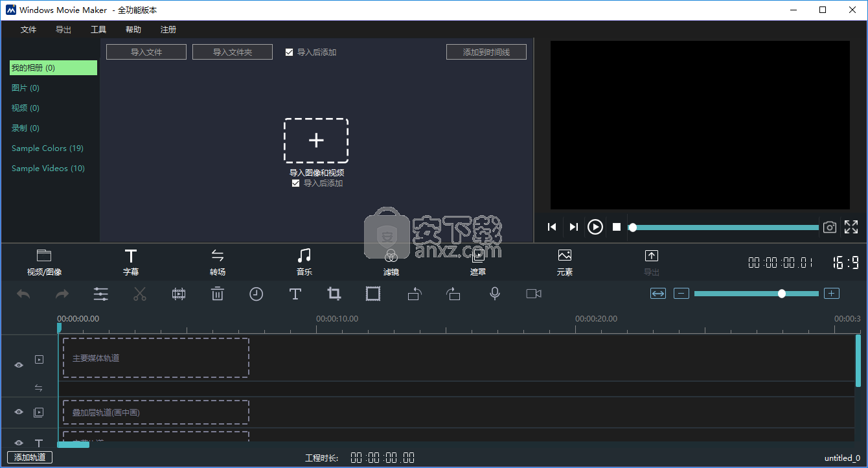Open the 音乐 music panel

coord(304,263)
